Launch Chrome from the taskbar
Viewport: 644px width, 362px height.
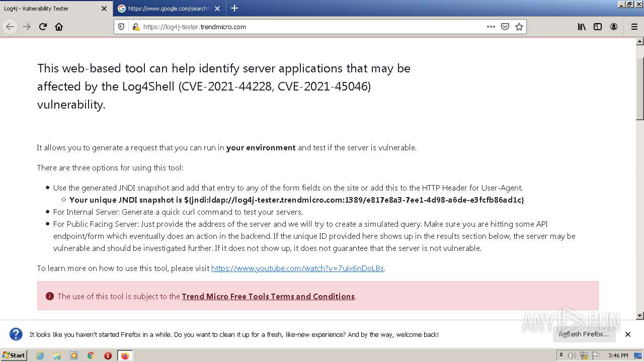pos(91,355)
